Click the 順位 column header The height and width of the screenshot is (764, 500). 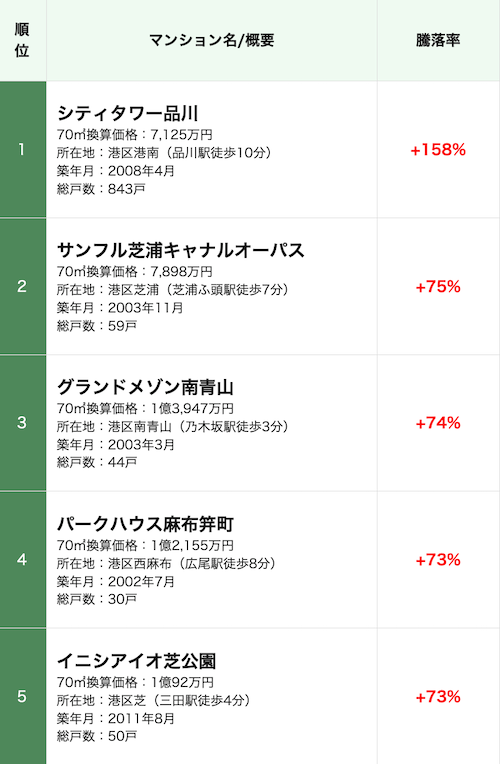pos(22,40)
